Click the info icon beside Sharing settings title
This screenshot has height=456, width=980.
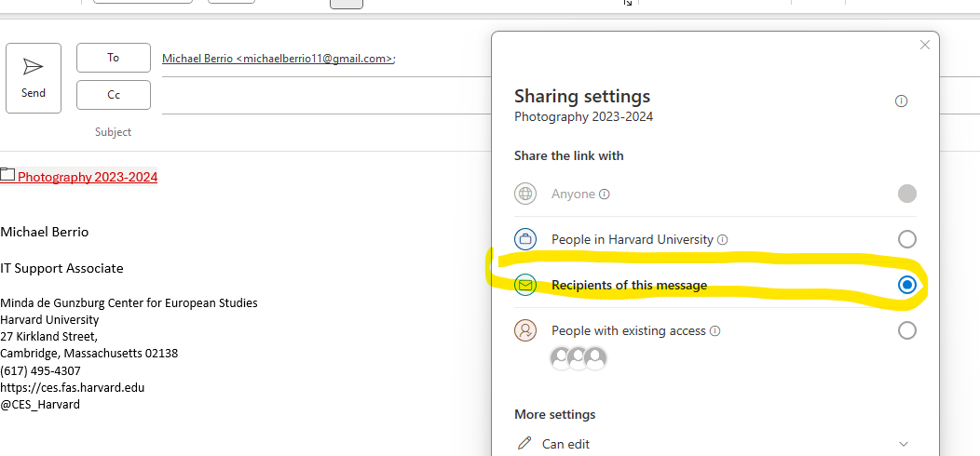point(901,101)
